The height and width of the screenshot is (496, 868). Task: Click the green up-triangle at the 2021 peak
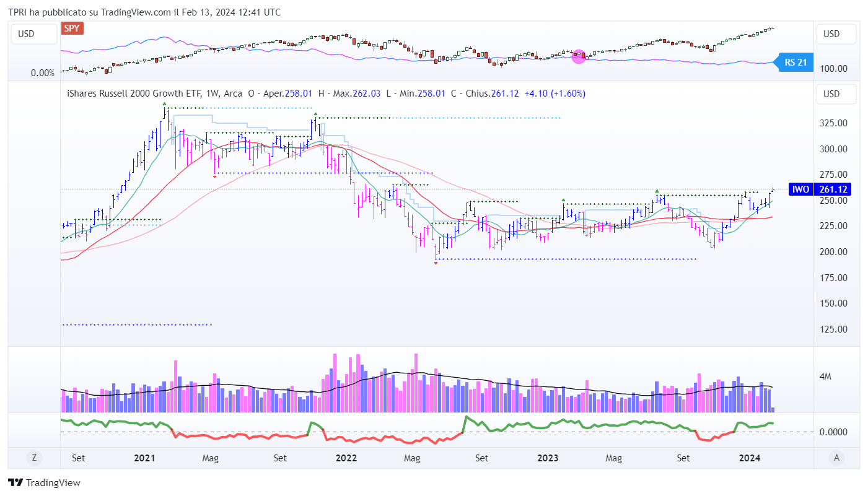(164, 103)
